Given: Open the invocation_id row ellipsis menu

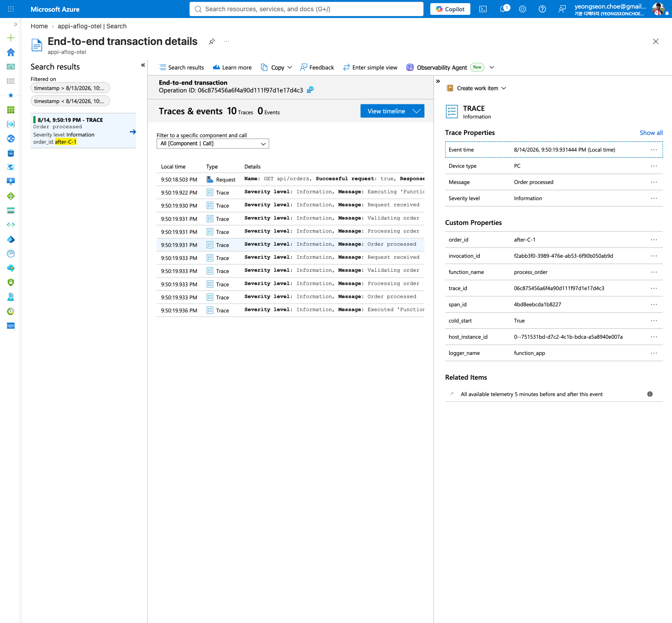Looking at the screenshot, I should pos(654,256).
